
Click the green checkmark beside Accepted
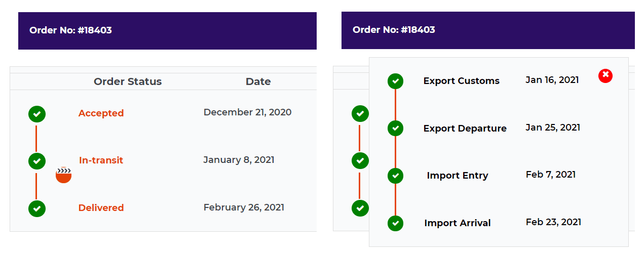(37, 114)
